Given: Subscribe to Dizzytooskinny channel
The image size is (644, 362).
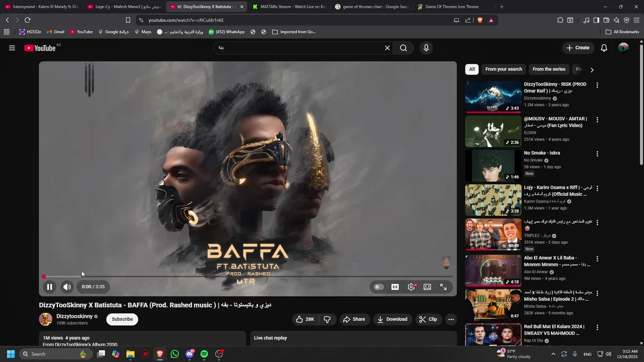Looking at the screenshot, I should tap(122, 319).
